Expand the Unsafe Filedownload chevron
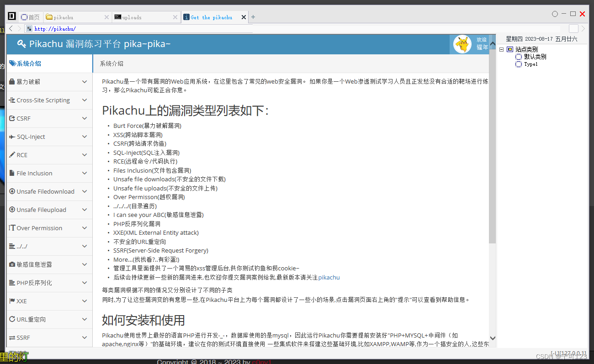Image resolution: width=594 pixels, height=364 pixels. pos(85,191)
